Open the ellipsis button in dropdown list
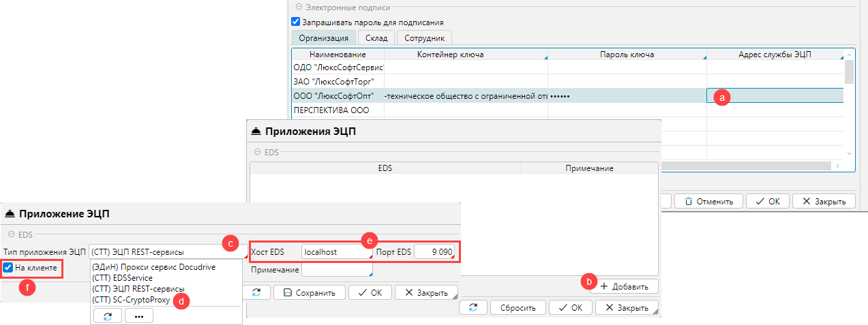Viewport: 868px width, 325px height. click(x=138, y=315)
